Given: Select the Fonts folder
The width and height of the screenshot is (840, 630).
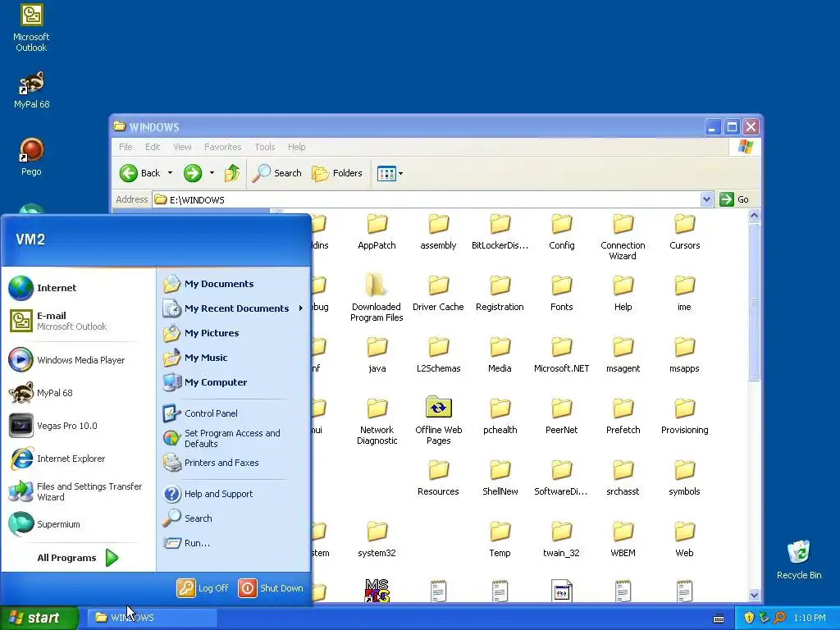Looking at the screenshot, I should coord(561,293).
